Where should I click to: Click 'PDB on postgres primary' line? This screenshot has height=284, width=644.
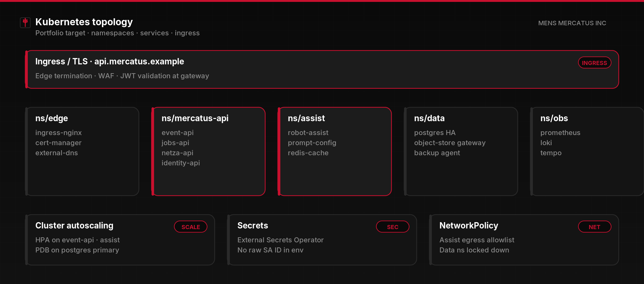(77, 250)
